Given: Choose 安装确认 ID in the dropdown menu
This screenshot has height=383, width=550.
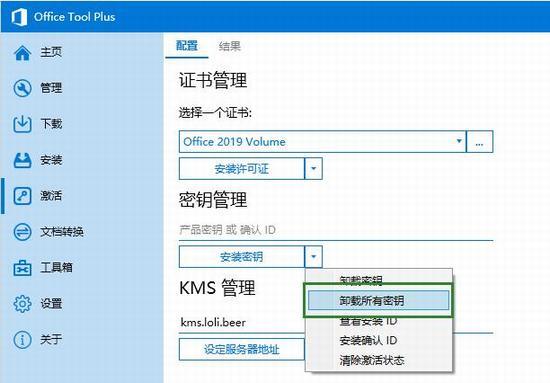Looking at the screenshot, I should (379, 341).
